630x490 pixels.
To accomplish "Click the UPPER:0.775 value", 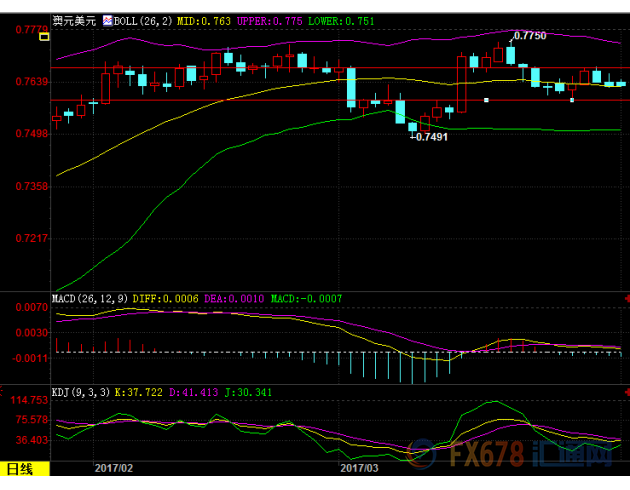I will [269, 21].
